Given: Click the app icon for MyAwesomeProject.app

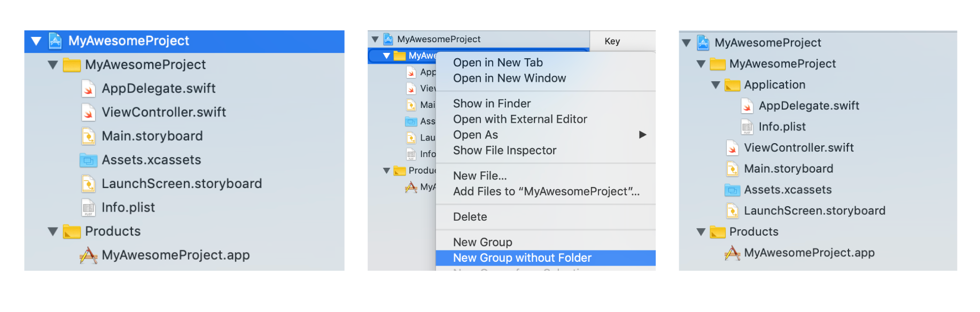Looking at the screenshot, I should click(x=89, y=255).
